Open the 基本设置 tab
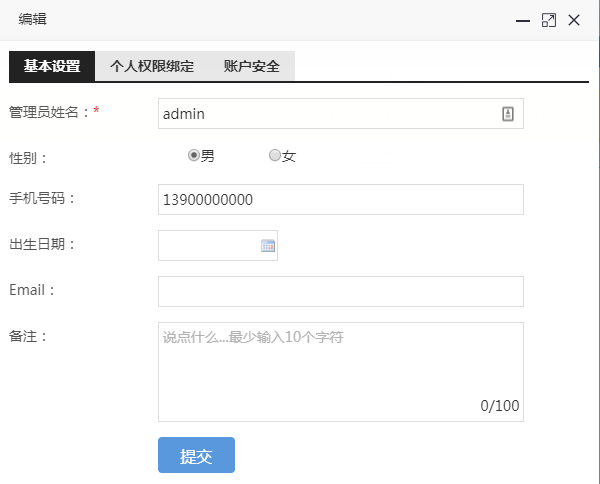Image resolution: width=600 pixels, height=484 pixels. click(x=52, y=66)
